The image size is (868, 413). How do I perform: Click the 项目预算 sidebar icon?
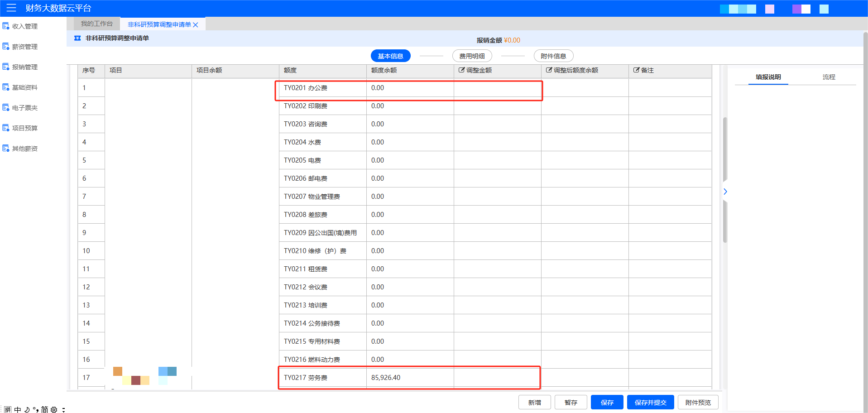(x=6, y=128)
